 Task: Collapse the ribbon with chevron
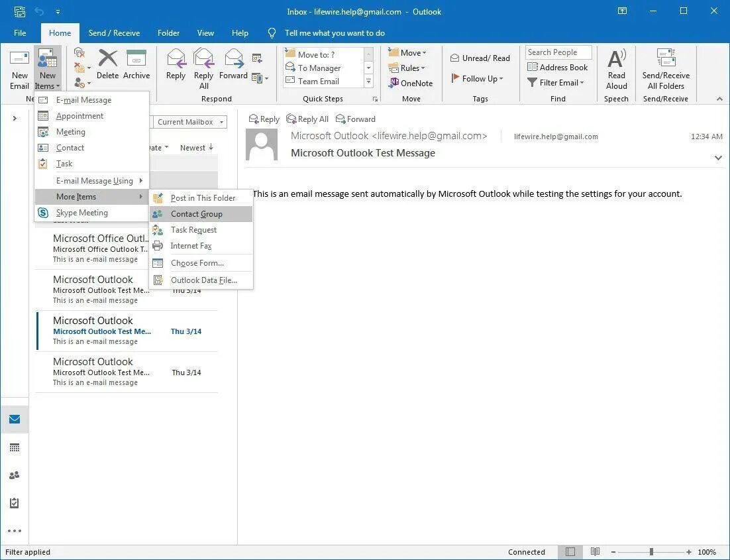pyautogui.click(x=719, y=99)
